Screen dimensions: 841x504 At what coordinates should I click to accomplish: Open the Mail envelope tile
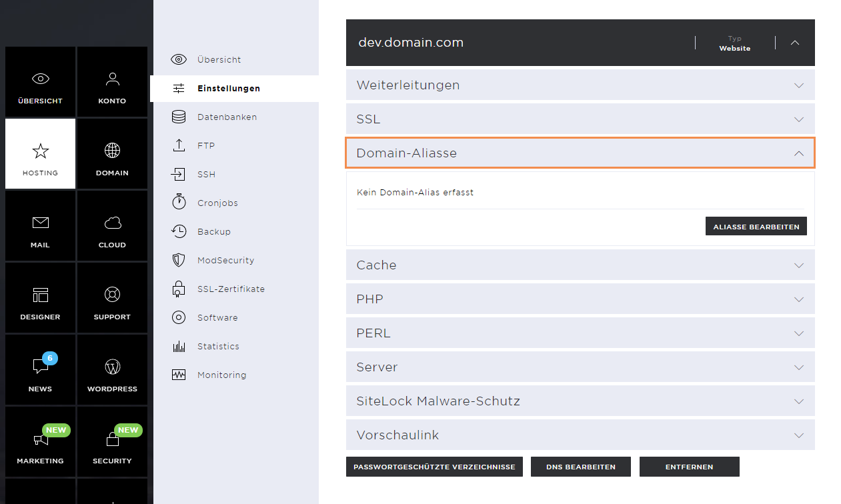tap(40, 226)
